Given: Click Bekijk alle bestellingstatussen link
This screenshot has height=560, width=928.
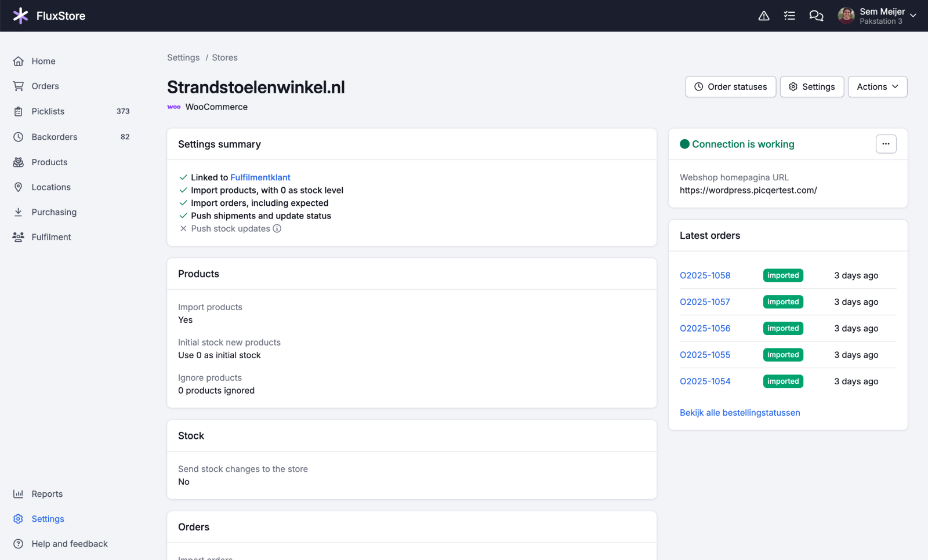Looking at the screenshot, I should pyautogui.click(x=739, y=413).
